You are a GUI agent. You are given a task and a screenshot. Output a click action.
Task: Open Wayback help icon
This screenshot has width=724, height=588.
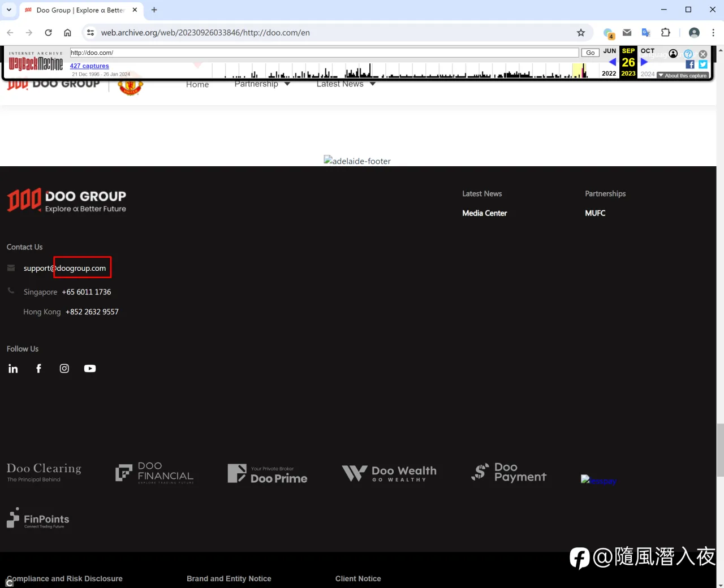688,54
